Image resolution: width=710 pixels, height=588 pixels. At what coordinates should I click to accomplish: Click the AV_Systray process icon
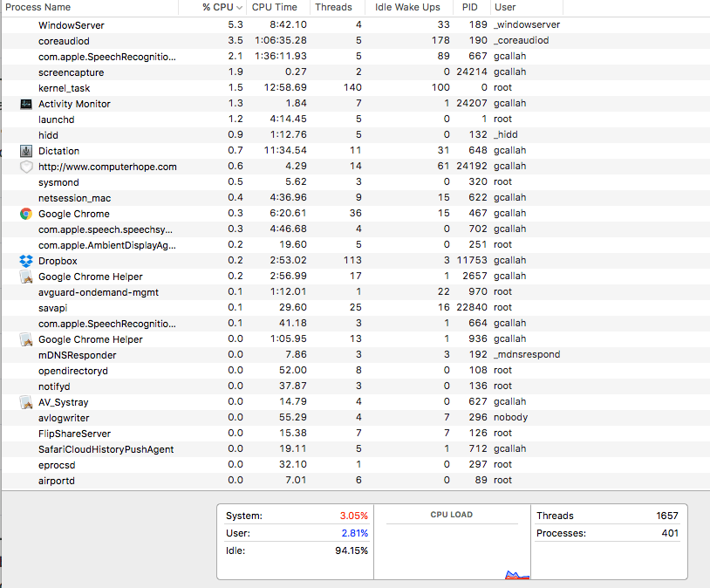point(25,402)
